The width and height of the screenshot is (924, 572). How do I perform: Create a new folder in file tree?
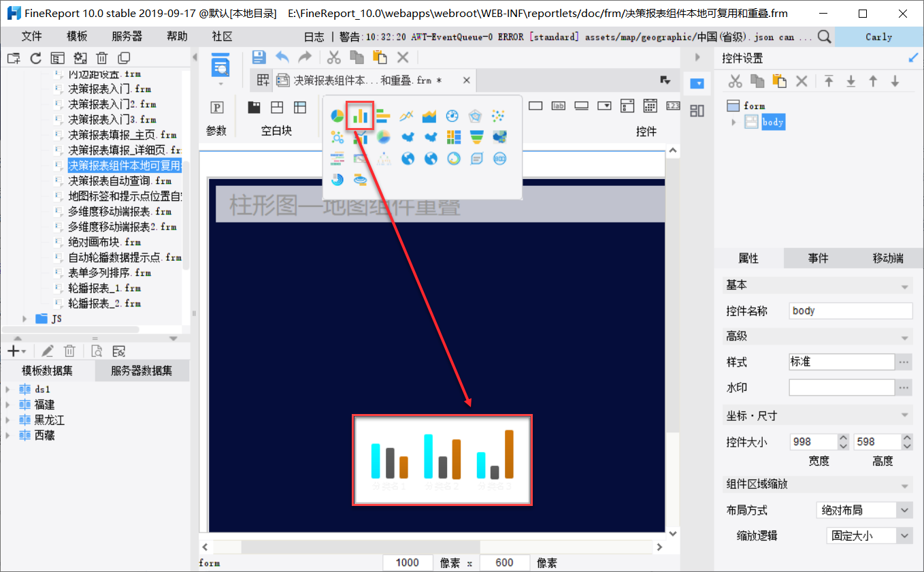point(14,59)
